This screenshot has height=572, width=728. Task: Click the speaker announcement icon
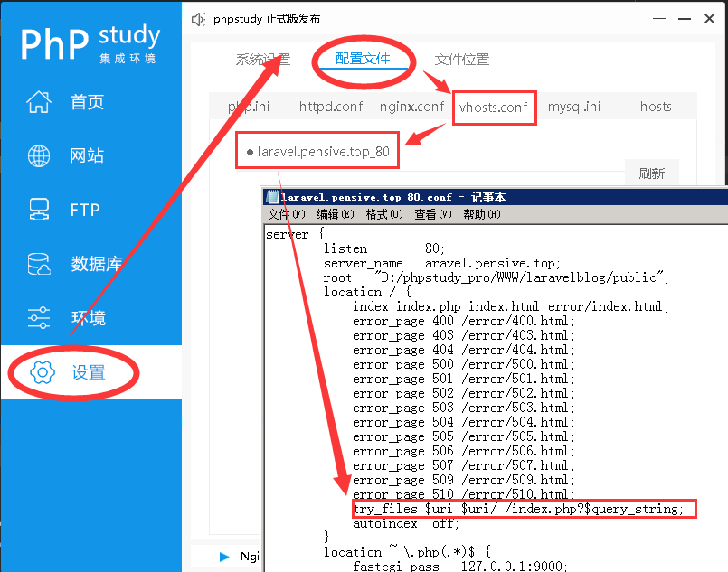[x=198, y=19]
